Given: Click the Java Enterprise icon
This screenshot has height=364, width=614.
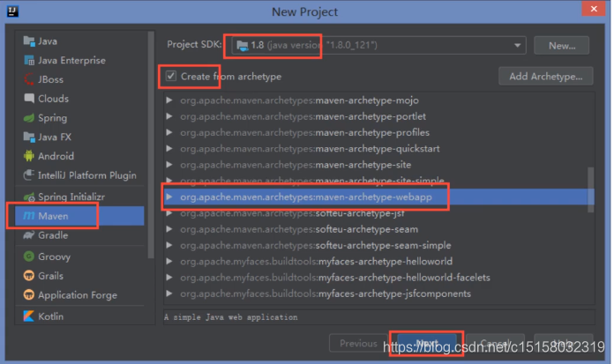Looking at the screenshot, I should click(x=29, y=60).
